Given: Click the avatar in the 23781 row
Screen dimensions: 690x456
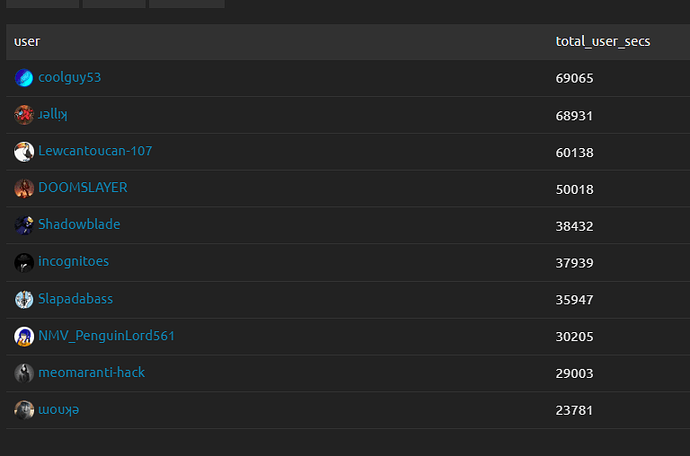Looking at the screenshot, I should pos(24,410).
